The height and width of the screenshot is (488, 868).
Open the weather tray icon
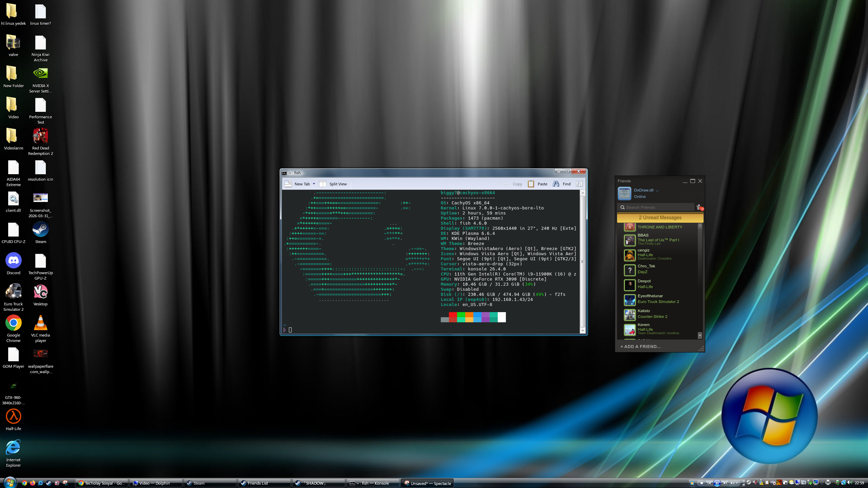click(x=791, y=483)
